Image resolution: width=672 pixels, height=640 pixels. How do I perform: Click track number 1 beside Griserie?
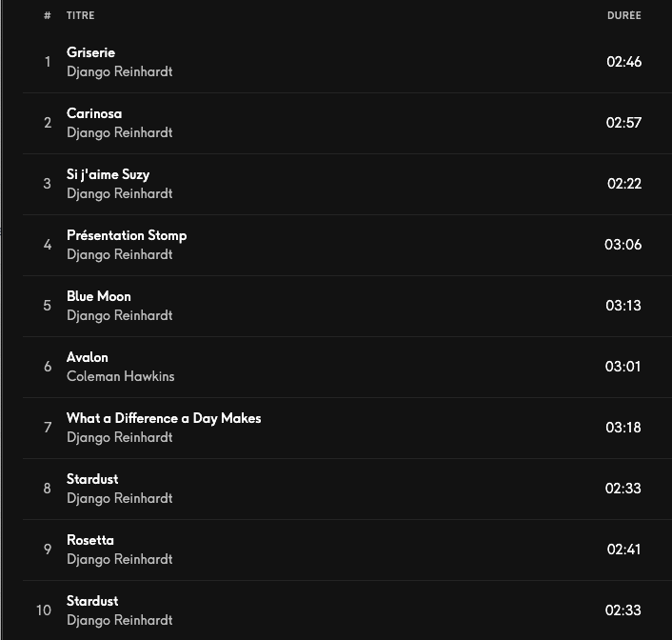pyautogui.click(x=48, y=62)
